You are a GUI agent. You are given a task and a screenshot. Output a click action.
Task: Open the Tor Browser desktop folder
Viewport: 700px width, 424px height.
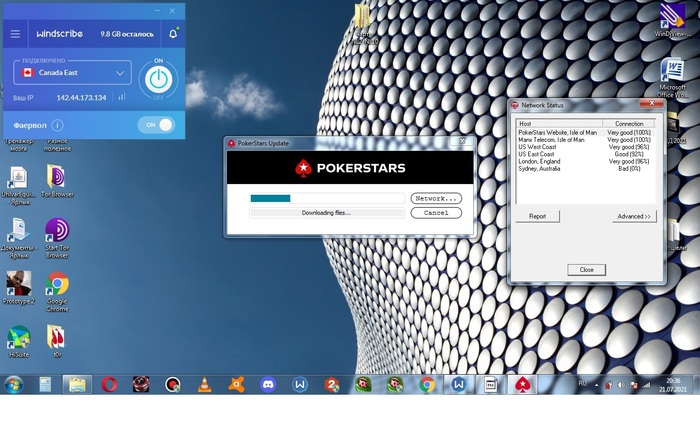pos(57,181)
